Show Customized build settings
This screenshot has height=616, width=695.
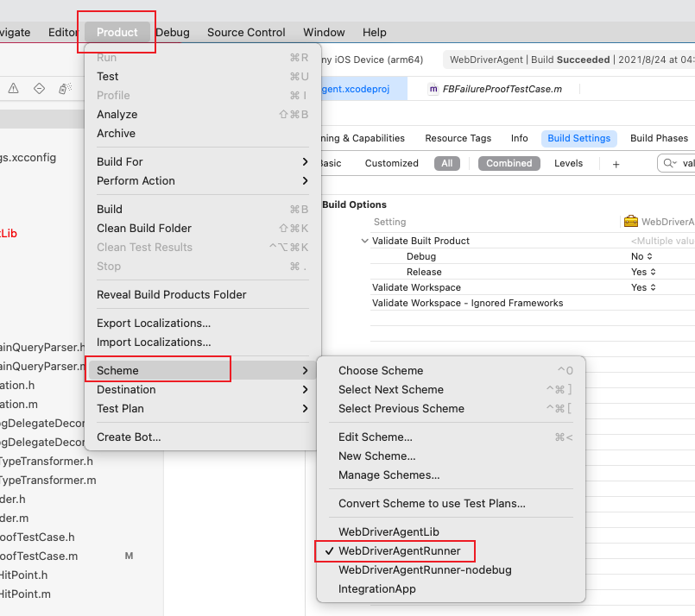[391, 163]
